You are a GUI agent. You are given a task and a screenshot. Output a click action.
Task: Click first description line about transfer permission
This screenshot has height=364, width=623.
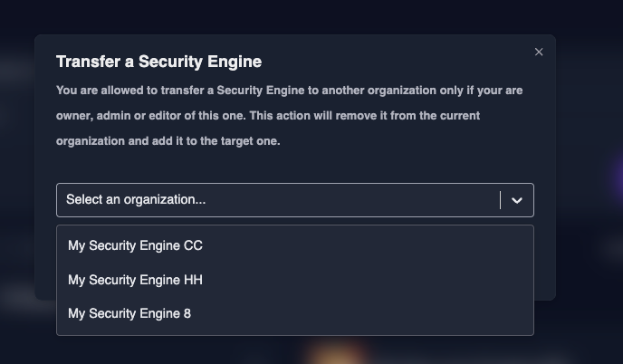coord(289,91)
